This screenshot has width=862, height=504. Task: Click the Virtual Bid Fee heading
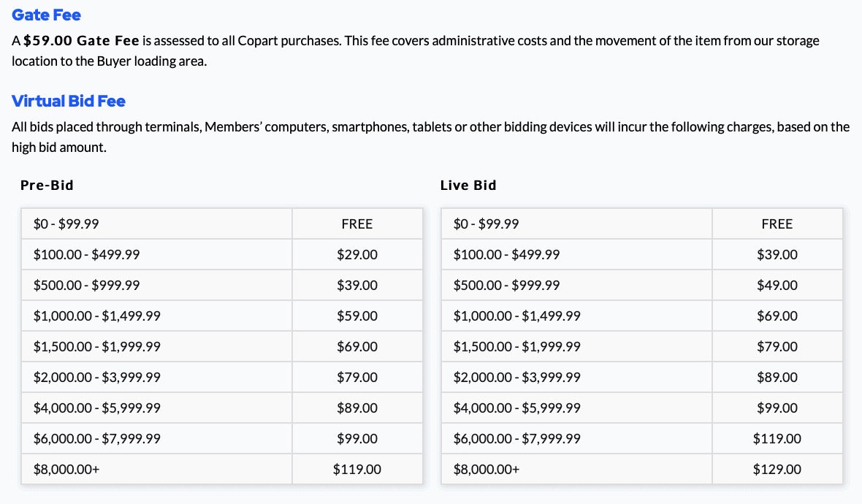69,101
